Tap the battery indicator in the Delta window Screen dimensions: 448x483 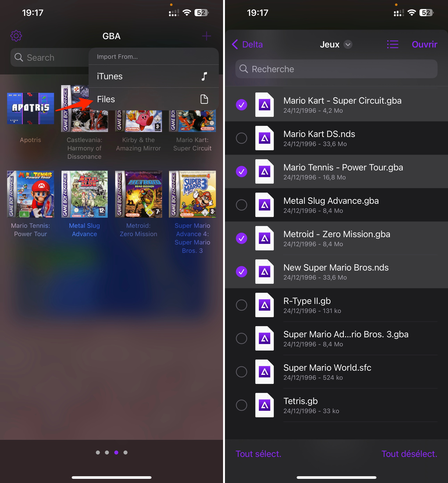pos(202,13)
